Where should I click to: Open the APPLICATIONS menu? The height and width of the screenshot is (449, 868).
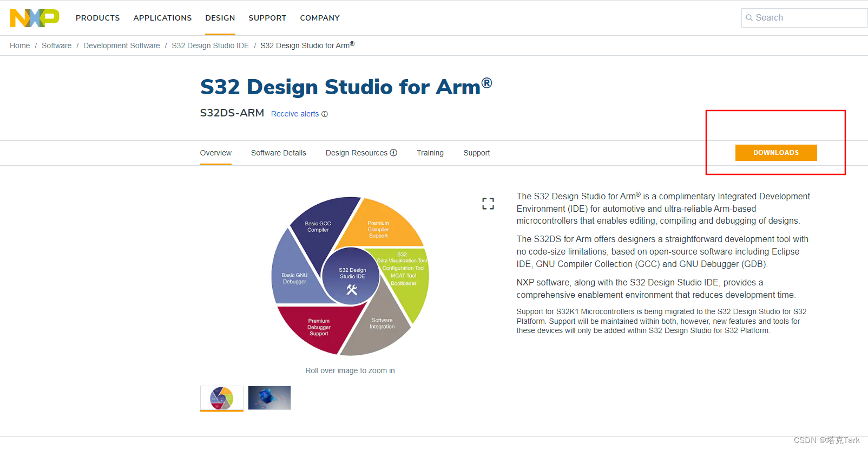point(162,18)
